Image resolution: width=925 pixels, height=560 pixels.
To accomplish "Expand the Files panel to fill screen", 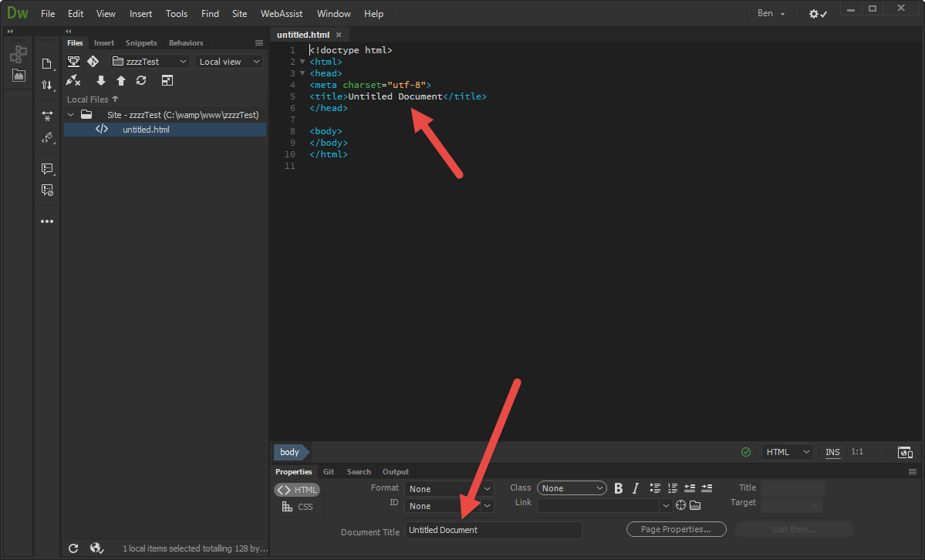I will tap(167, 80).
